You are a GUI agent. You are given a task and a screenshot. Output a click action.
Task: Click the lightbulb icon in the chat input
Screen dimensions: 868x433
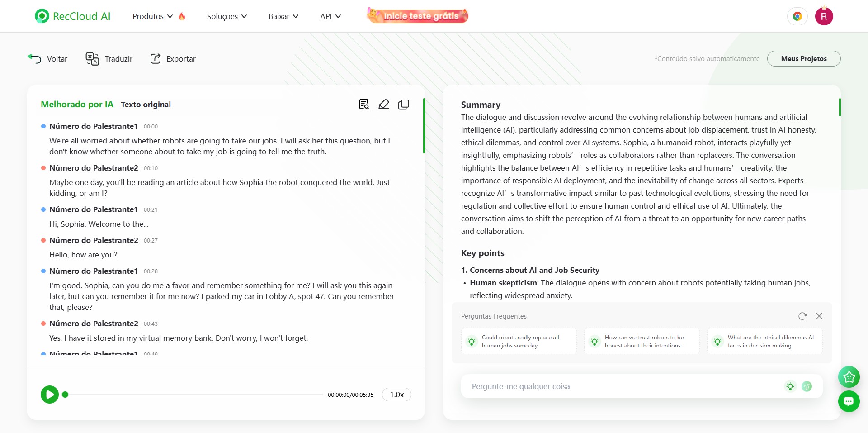pyautogui.click(x=790, y=386)
